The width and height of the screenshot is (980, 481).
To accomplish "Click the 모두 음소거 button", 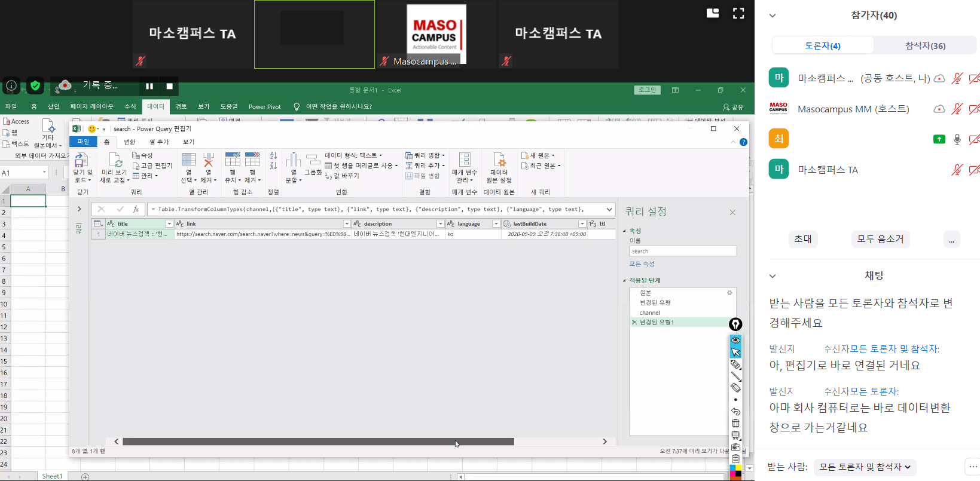I will (880, 239).
